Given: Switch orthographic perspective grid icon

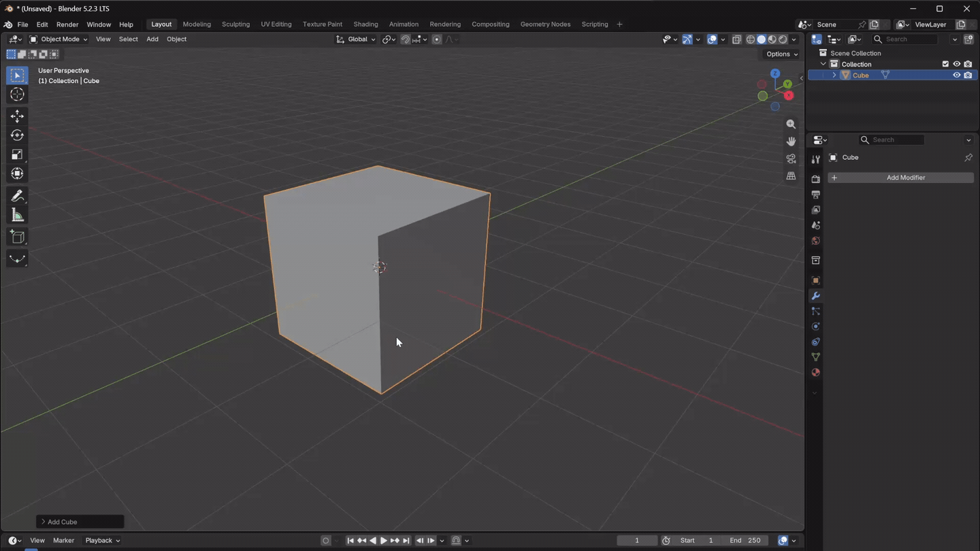Looking at the screenshot, I should point(791,176).
